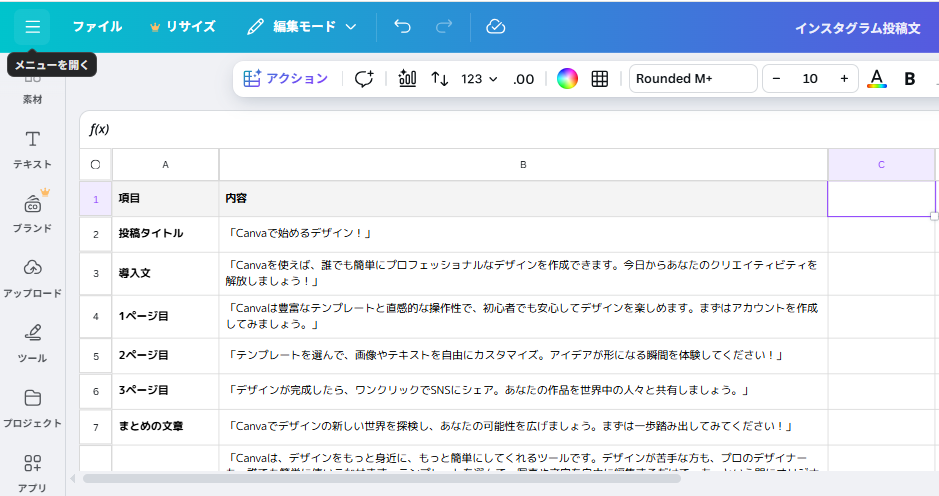Click the horizontal scrollbar thumb
939x496 pixels.
click(x=381, y=479)
